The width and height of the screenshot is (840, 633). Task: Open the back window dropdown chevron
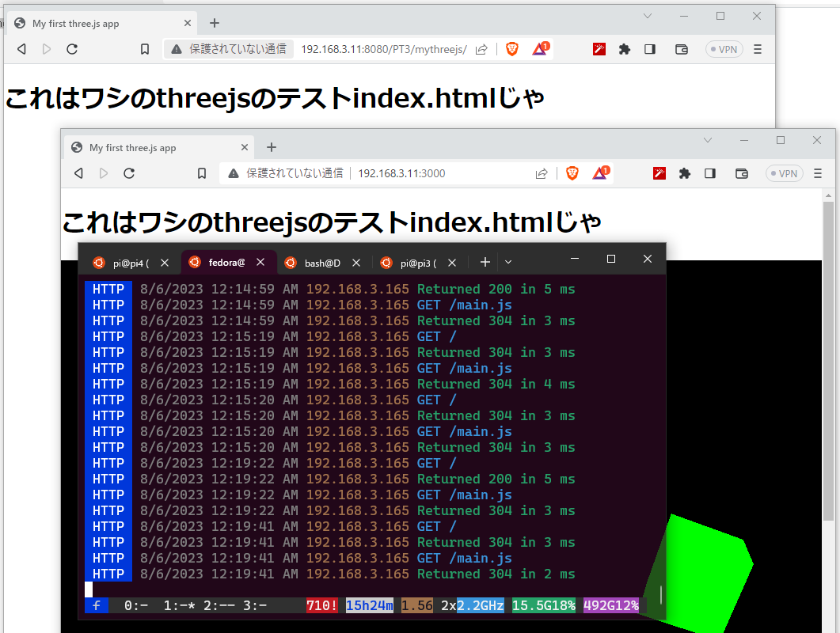point(648,16)
